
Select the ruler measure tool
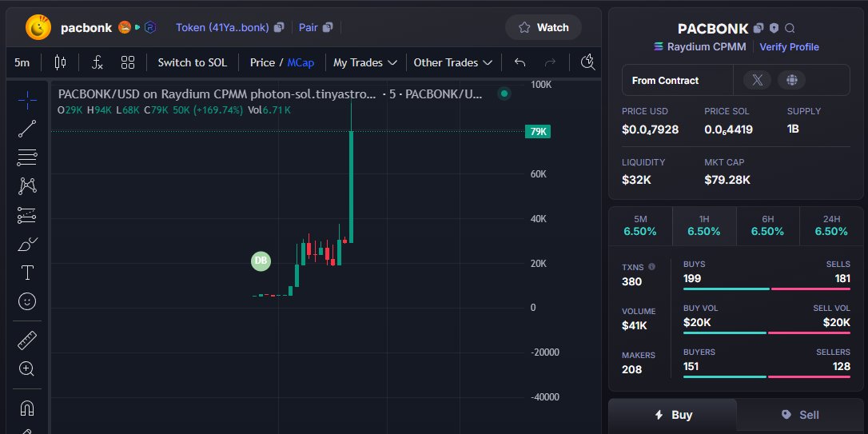[27, 340]
